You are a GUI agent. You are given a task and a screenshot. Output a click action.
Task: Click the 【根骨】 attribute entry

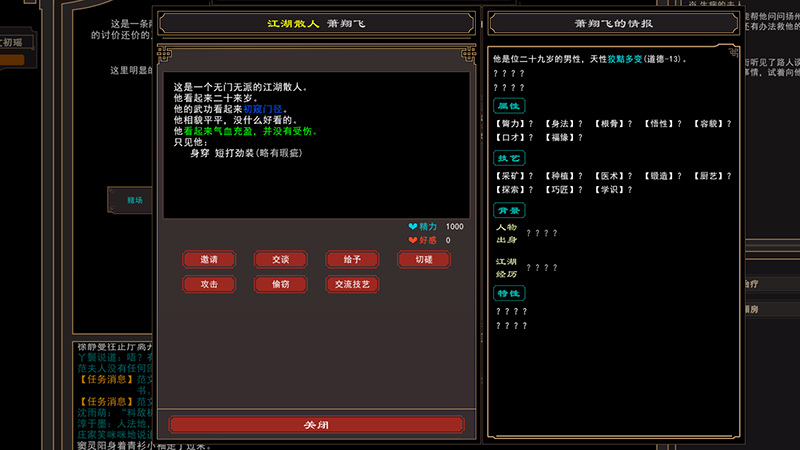[613, 123]
